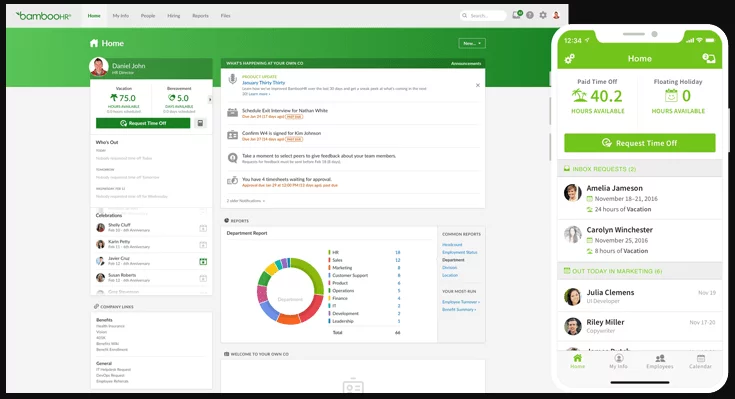Click the time off calculator icon

point(200,123)
